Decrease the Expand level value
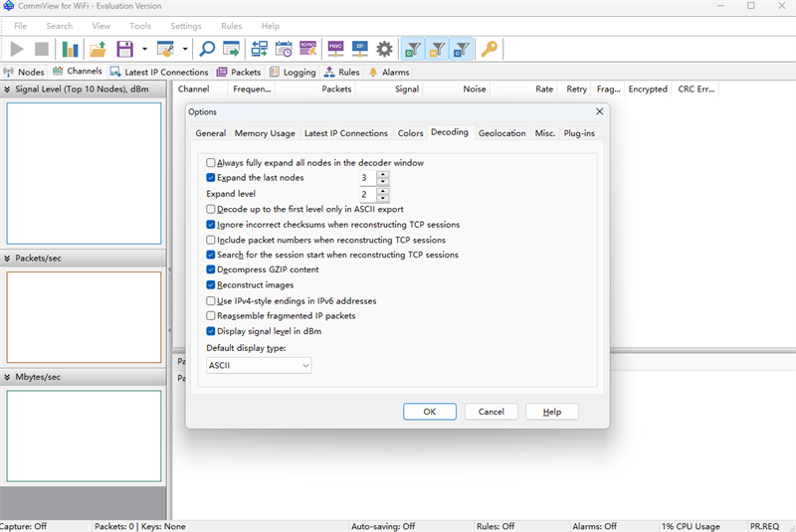 [383, 198]
